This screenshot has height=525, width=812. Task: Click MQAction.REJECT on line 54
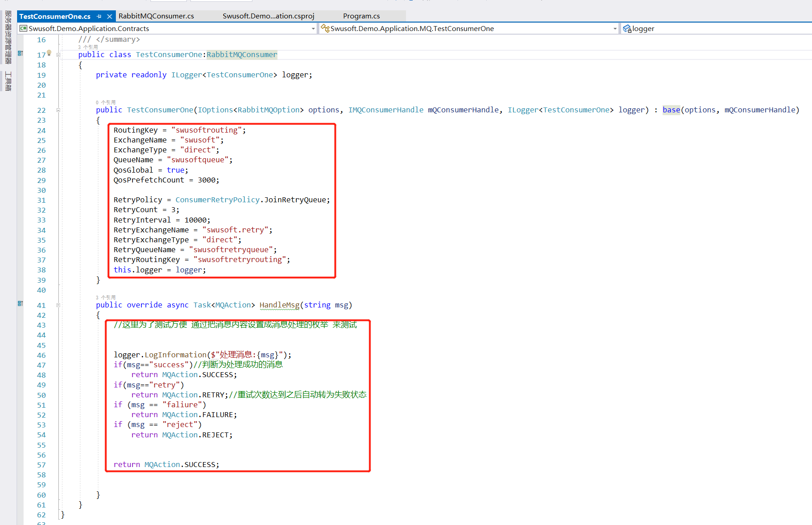195,435
